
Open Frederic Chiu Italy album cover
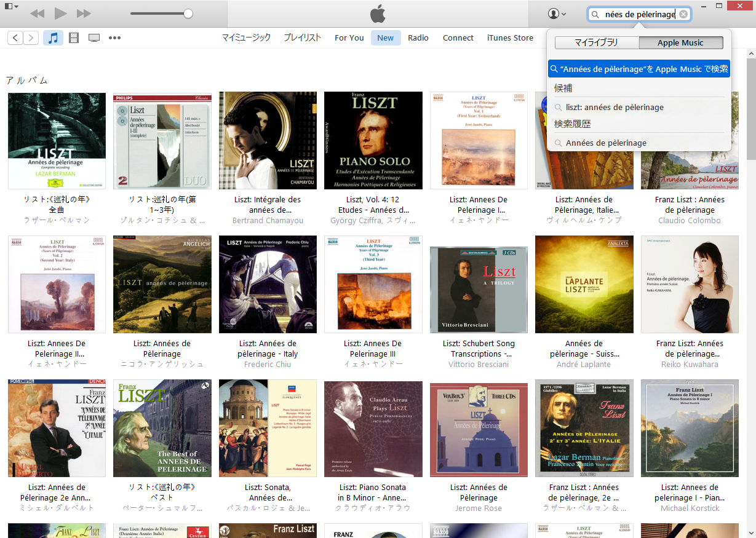(268, 284)
